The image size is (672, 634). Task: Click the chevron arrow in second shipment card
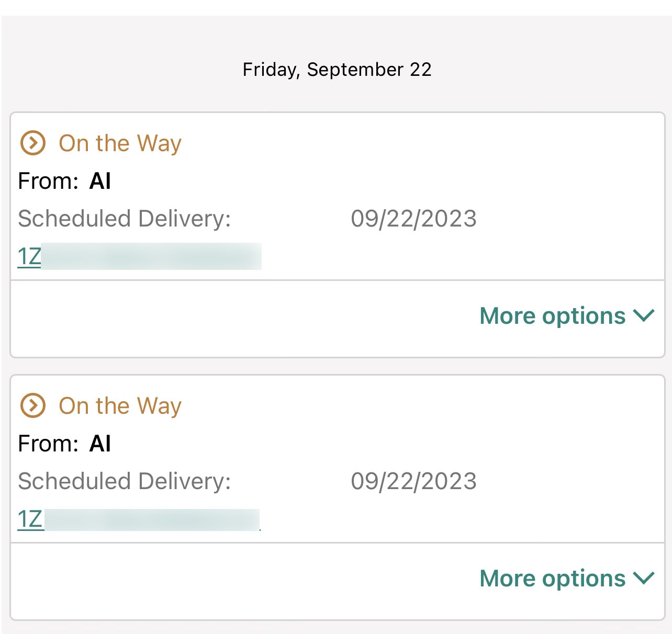644,578
